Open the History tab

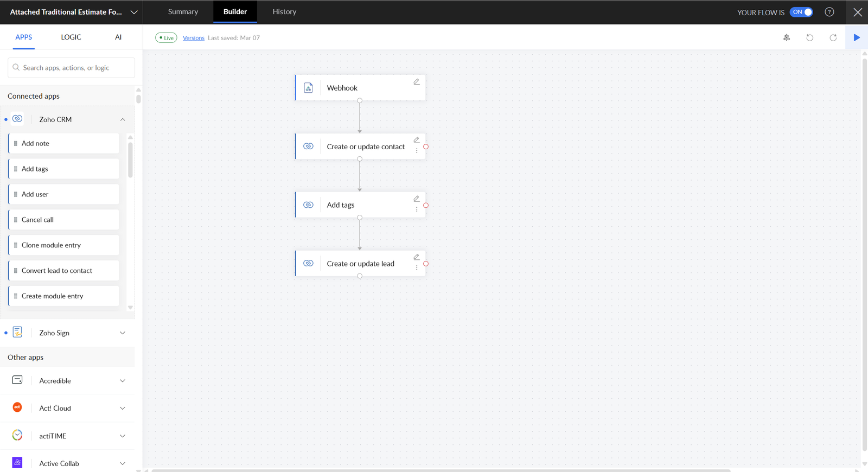point(284,12)
